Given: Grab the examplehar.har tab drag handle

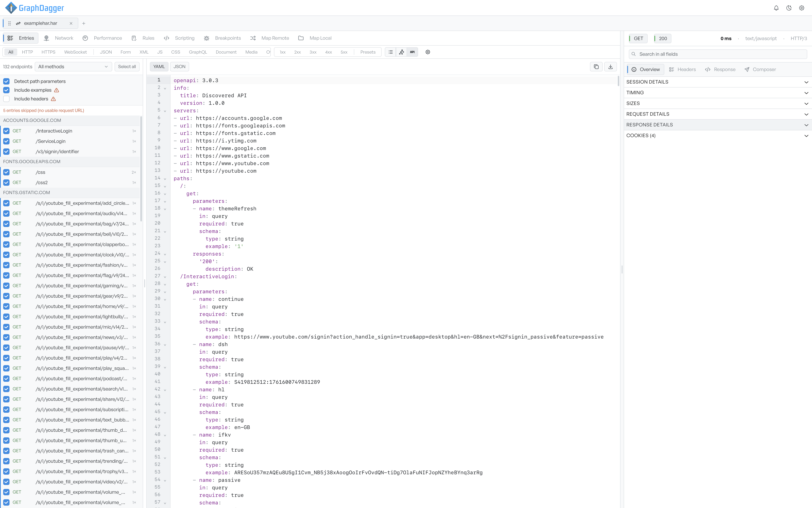Looking at the screenshot, I should tap(9, 23).
